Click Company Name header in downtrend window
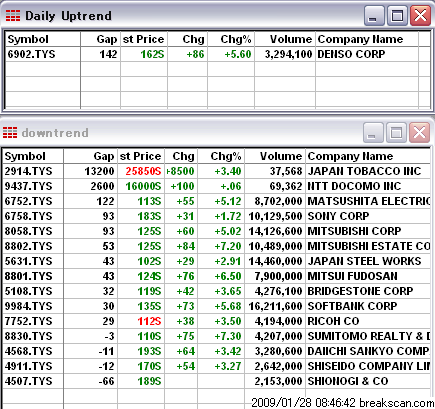This screenshot has height=409, width=435. (x=368, y=156)
